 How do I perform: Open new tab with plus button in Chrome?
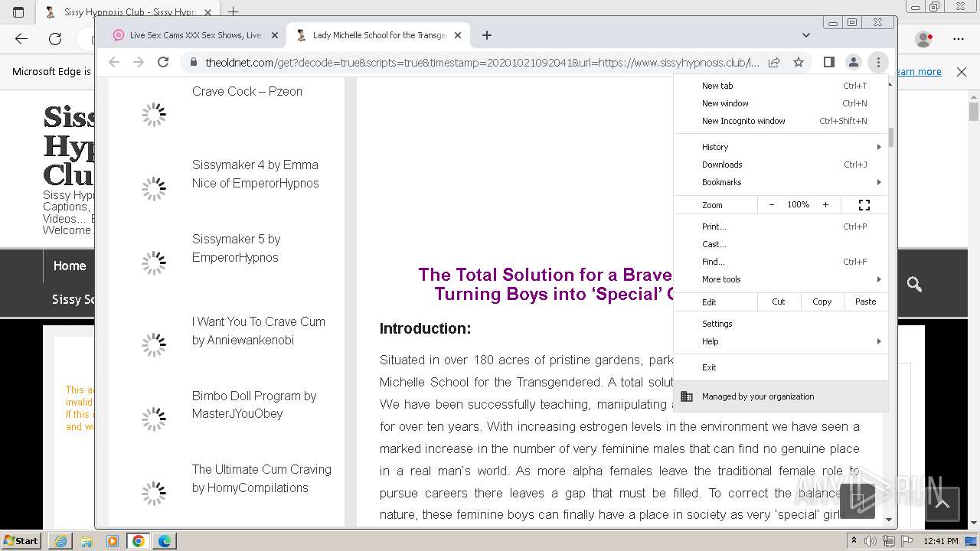(486, 35)
